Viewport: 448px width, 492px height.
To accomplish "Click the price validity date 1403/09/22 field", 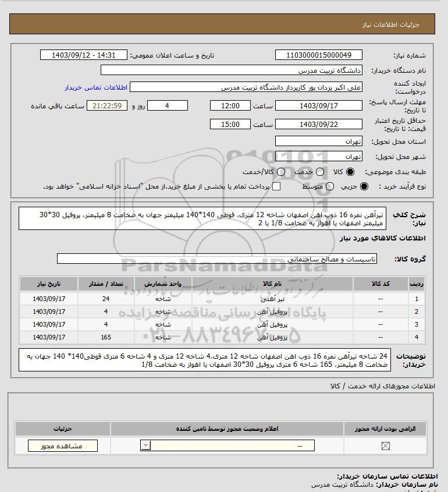I will (318, 124).
